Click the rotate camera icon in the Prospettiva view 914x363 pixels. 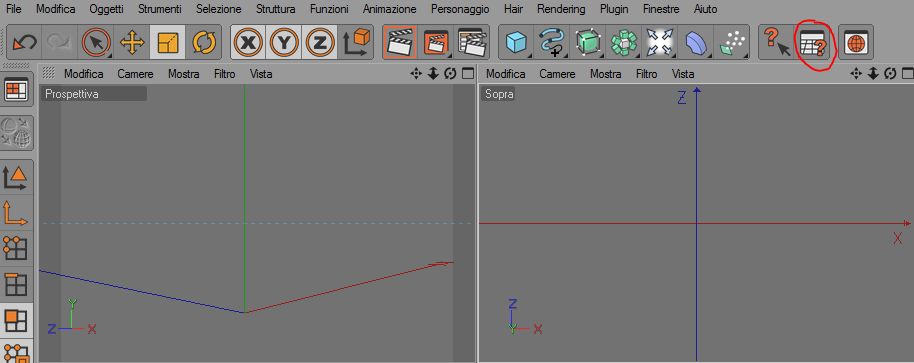(449, 74)
